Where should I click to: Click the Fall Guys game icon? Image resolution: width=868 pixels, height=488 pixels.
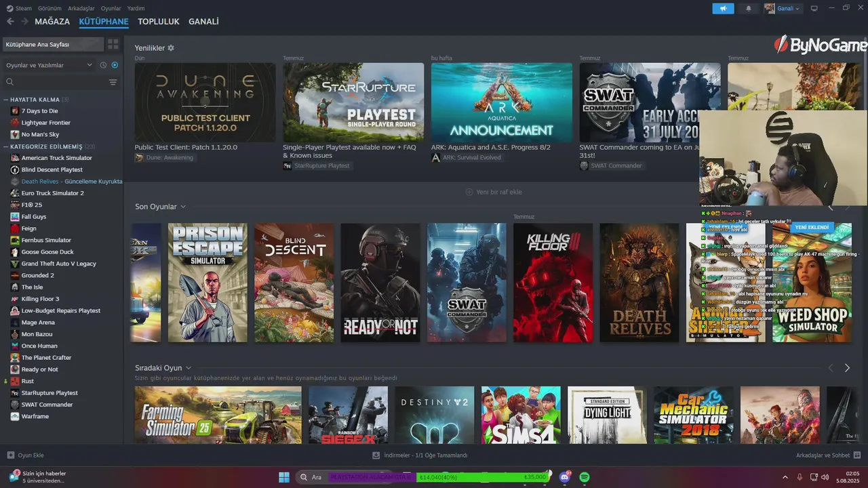click(x=15, y=217)
